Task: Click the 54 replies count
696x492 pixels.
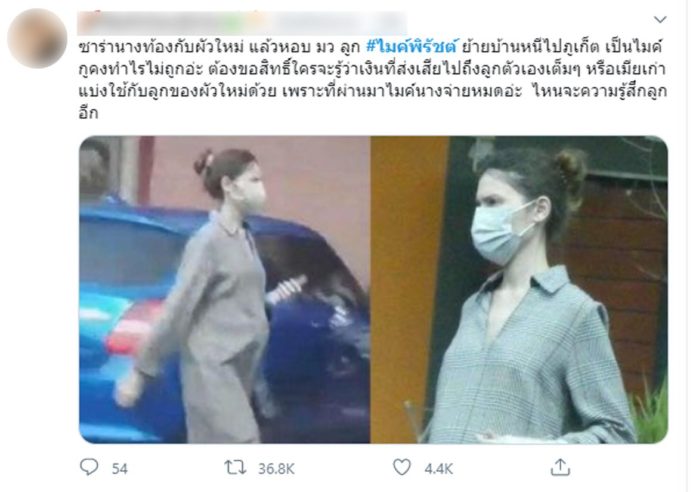Action: (x=119, y=468)
